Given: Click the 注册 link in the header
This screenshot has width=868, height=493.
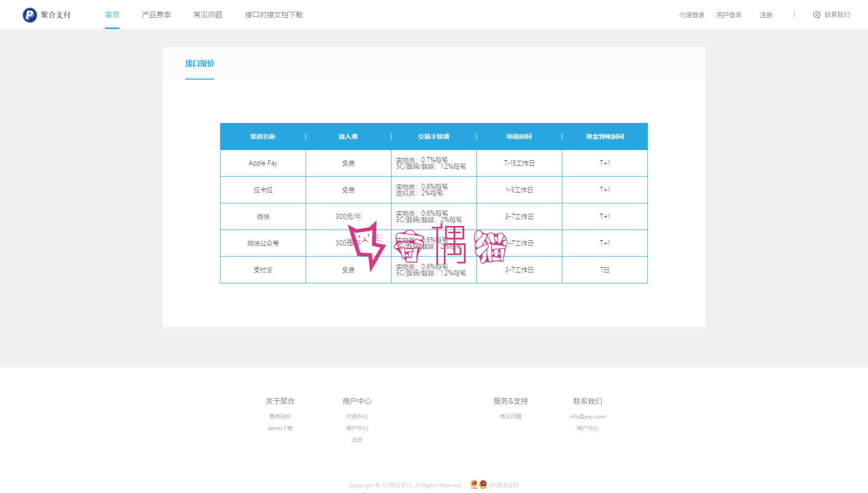Looking at the screenshot, I should click(x=766, y=15).
